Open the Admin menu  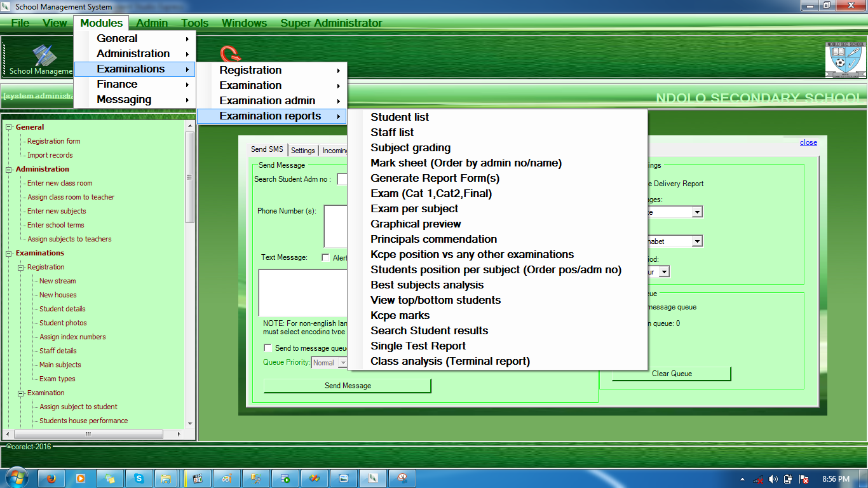pyautogui.click(x=152, y=23)
